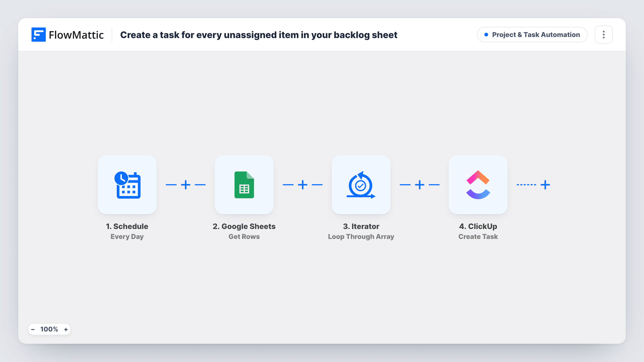This screenshot has height=362, width=644.
Task: Click the workflow title text
Action: pos(259,35)
